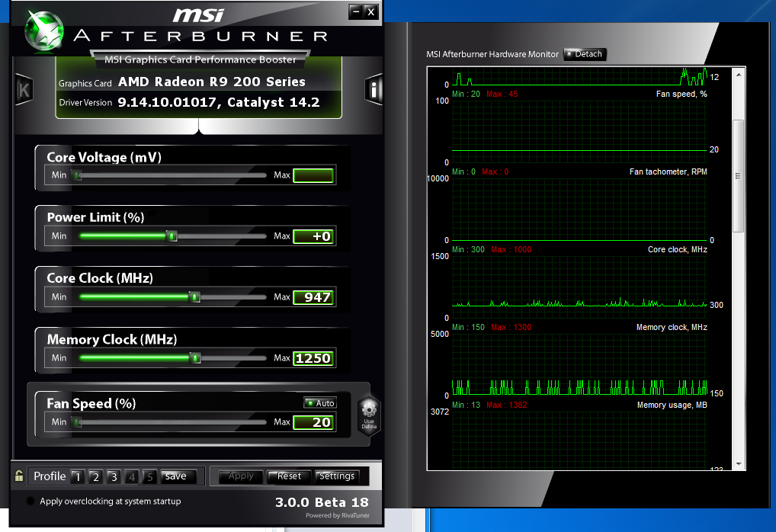Image resolution: width=776 pixels, height=532 pixels.
Task: Click the Core Clock 947 value field
Action: coord(313,297)
